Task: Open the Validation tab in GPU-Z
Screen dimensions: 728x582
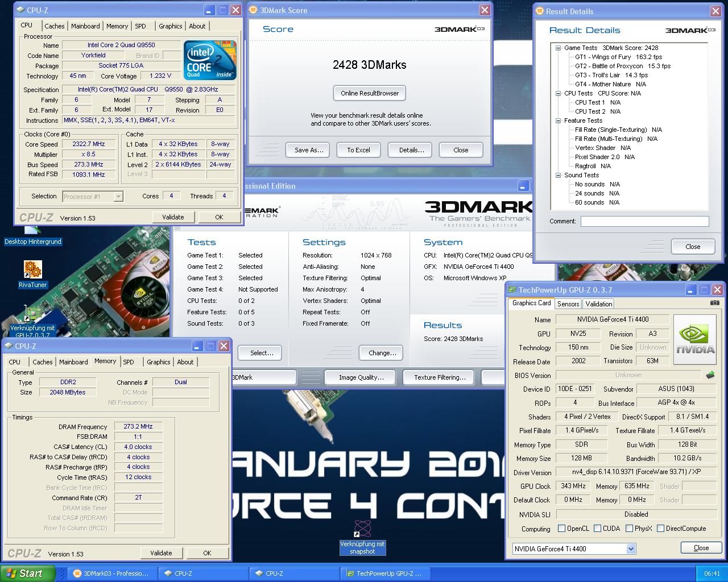Action: (599, 304)
